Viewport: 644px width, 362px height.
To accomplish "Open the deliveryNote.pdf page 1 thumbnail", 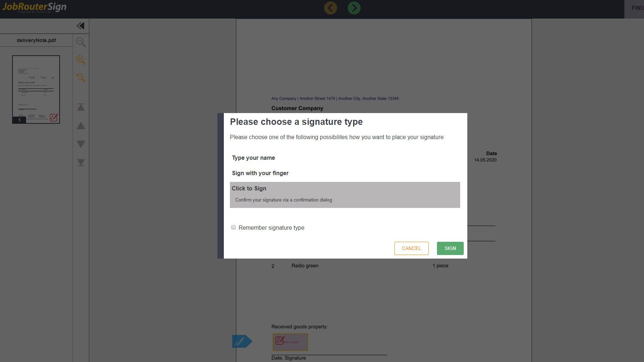I will pyautogui.click(x=36, y=90).
